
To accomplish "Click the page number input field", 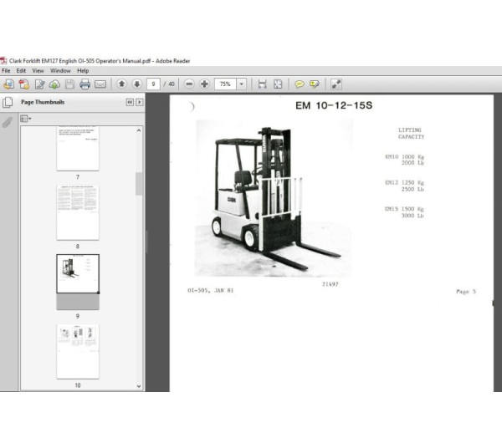I will (153, 84).
